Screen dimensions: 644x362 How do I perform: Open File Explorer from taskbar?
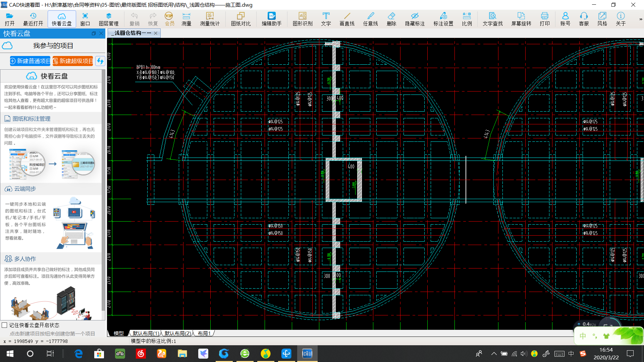click(182, 354)
